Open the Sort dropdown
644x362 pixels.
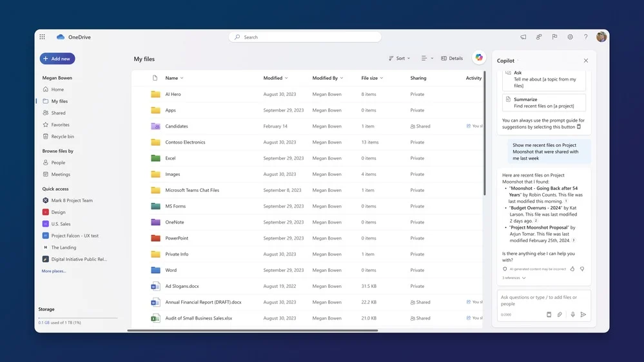[400, 58]
